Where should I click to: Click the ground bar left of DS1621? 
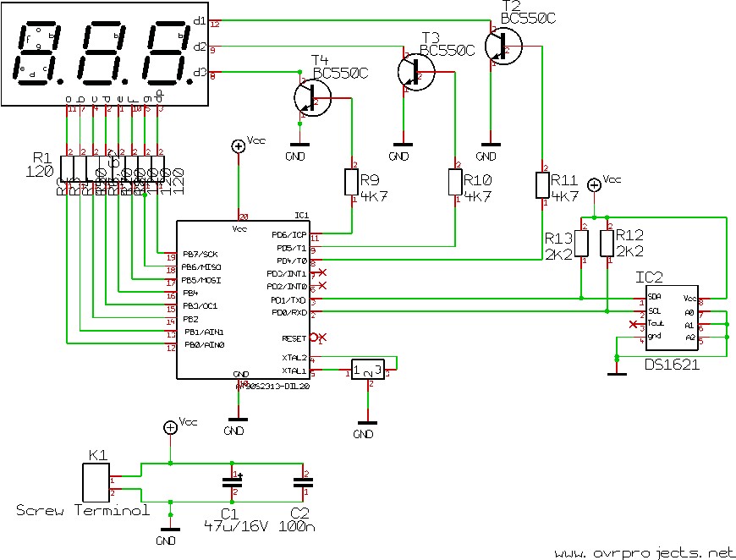[x=617, y=374]
